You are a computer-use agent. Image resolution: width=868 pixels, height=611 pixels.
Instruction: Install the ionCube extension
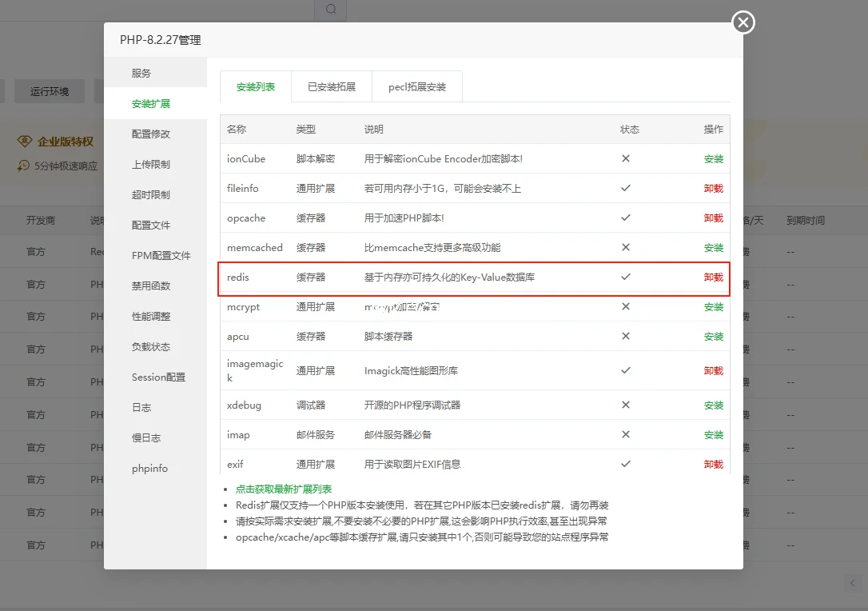pos(713,158)
